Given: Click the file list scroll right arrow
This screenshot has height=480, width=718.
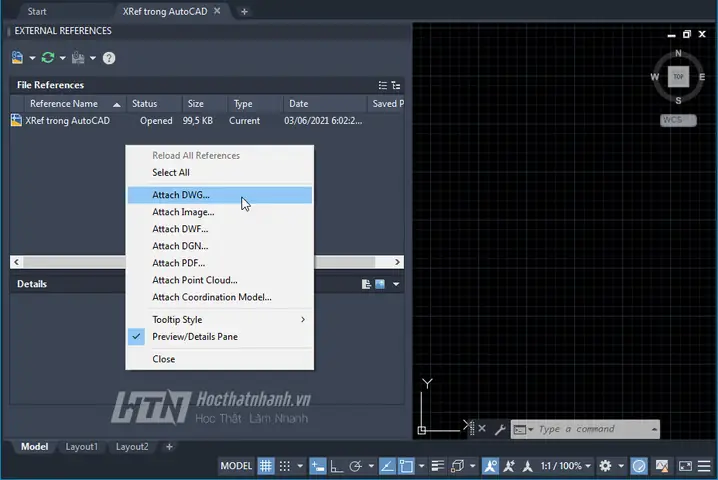Looking at the screenshot, I should coord(397,262).
